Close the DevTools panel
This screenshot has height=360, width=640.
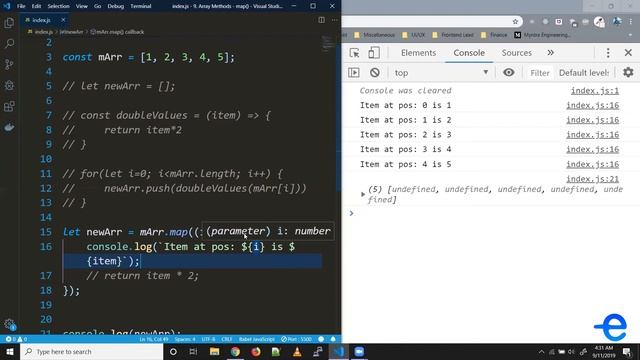point(628,53)
